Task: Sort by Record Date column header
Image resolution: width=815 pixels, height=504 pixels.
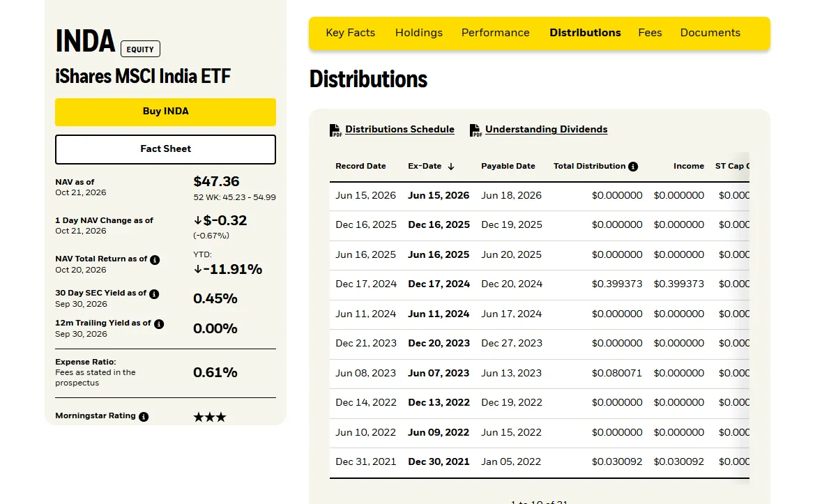Action: point(360,167)
